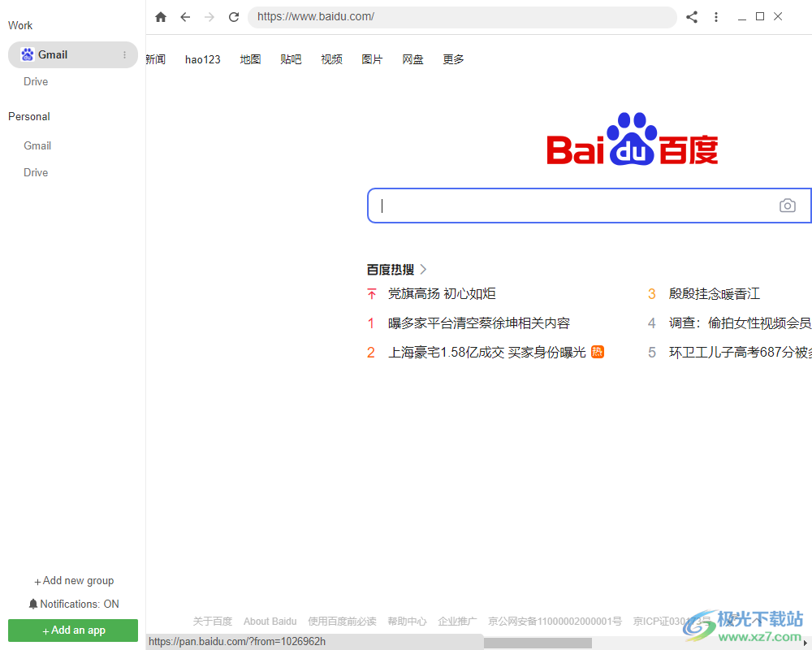Select Drive under Personal group
This screenshot has height=650, width=812.
(x=36, y=172)
